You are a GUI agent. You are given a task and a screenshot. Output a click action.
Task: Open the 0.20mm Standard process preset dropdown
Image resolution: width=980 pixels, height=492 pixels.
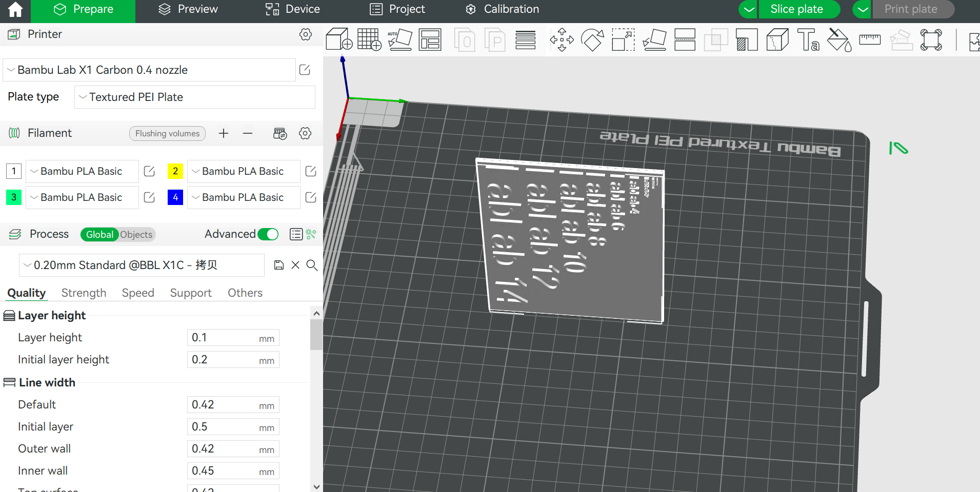coord(142,265)
